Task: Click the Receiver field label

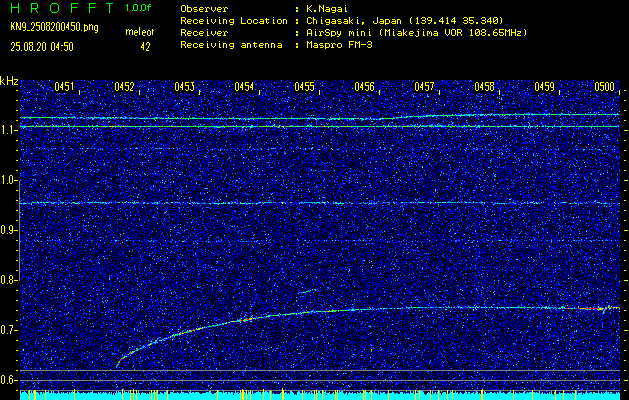Action: point(204,33)
